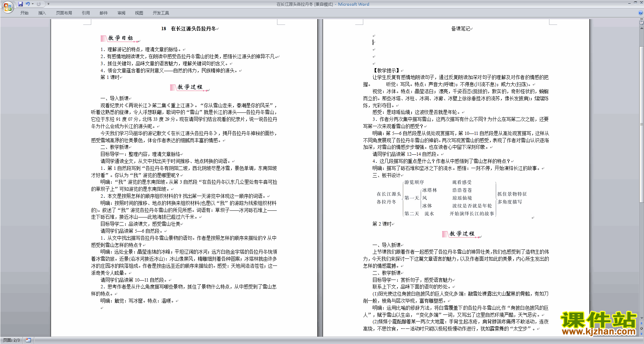Click the macro recording icon in status bar
Image resolution: width=644 pixels, height=344 pixels.
tap(28, 340)
